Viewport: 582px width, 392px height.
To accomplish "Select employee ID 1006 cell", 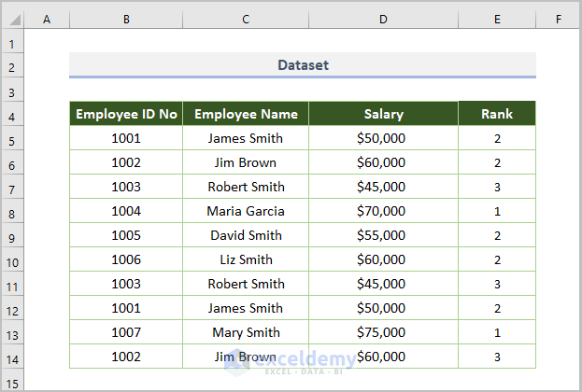I will click(126, 259).
